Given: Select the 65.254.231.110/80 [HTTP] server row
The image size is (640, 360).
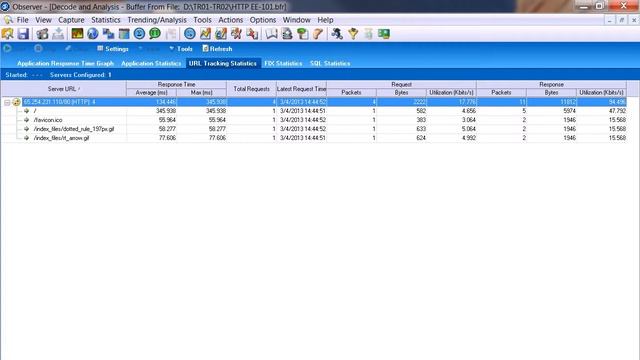Looking at the screenshot, I should point(313,102).
